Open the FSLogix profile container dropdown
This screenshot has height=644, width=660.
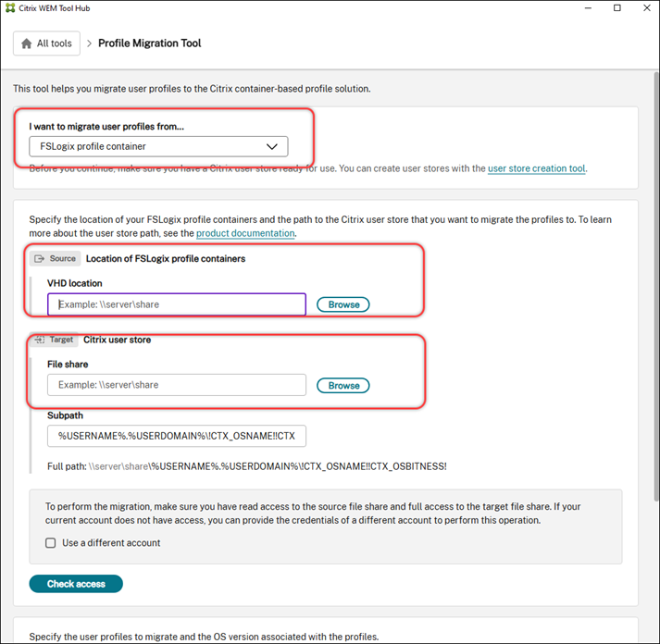[x=158, y=146]
